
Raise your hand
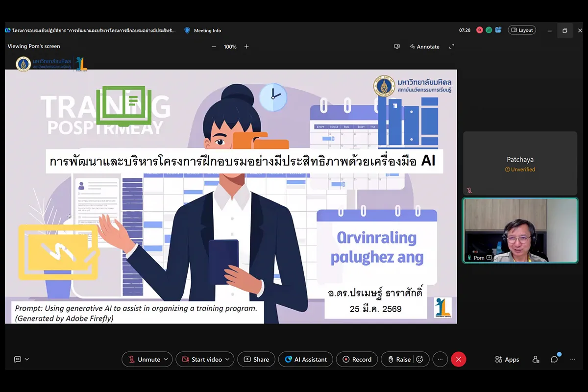point(399,359)
